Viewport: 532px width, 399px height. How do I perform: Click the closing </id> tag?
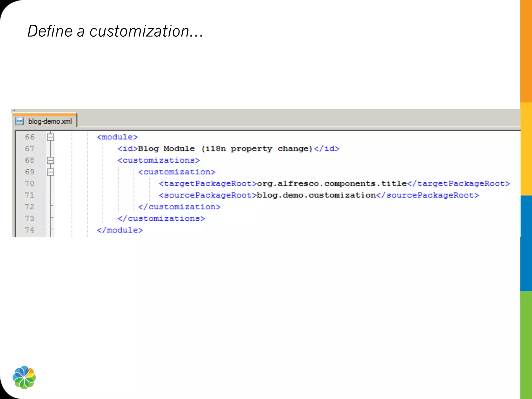click(x=327, y=149)
